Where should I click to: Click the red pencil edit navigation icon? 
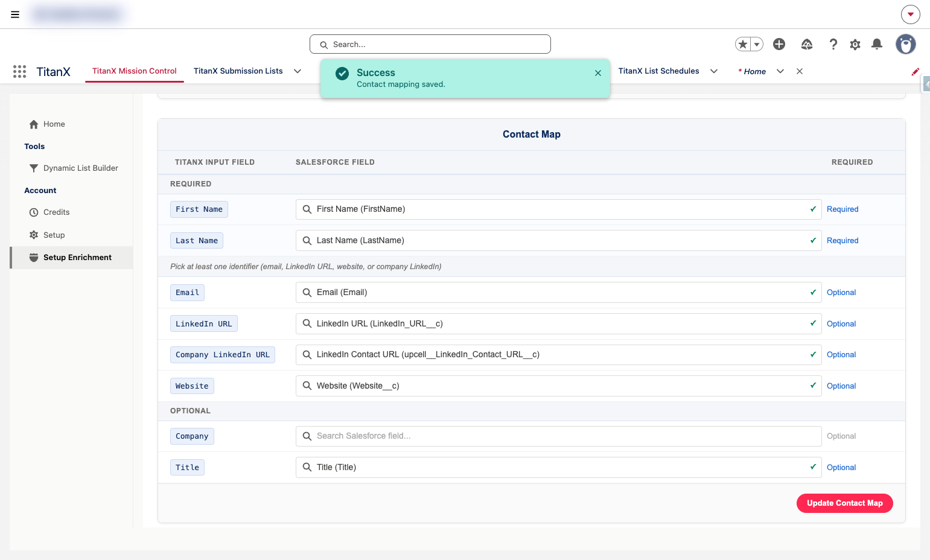(x=916, y=71)
